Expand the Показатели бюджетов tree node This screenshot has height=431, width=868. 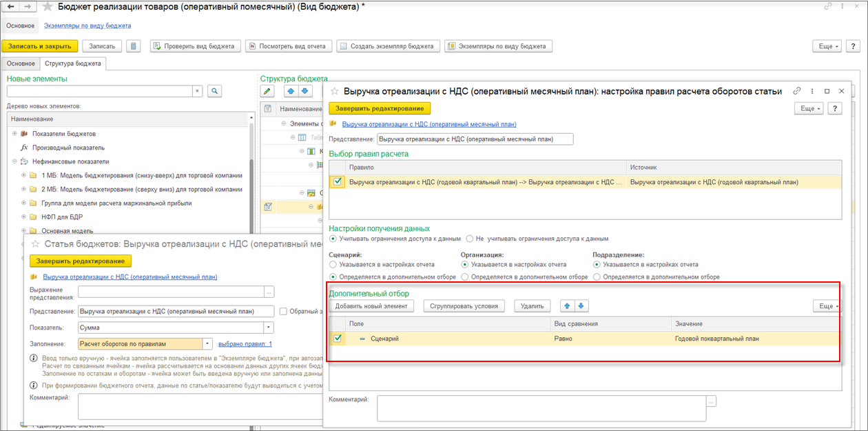click(x=14, y=134)
